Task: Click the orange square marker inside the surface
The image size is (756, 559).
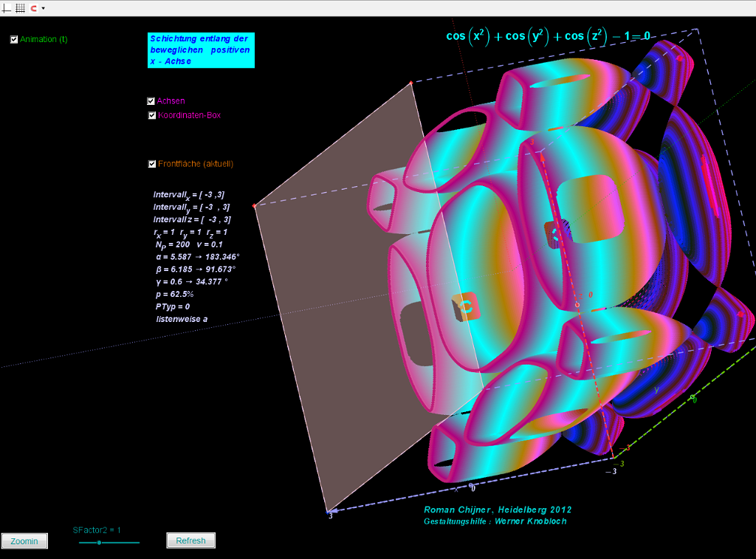Action: point(464,306)
